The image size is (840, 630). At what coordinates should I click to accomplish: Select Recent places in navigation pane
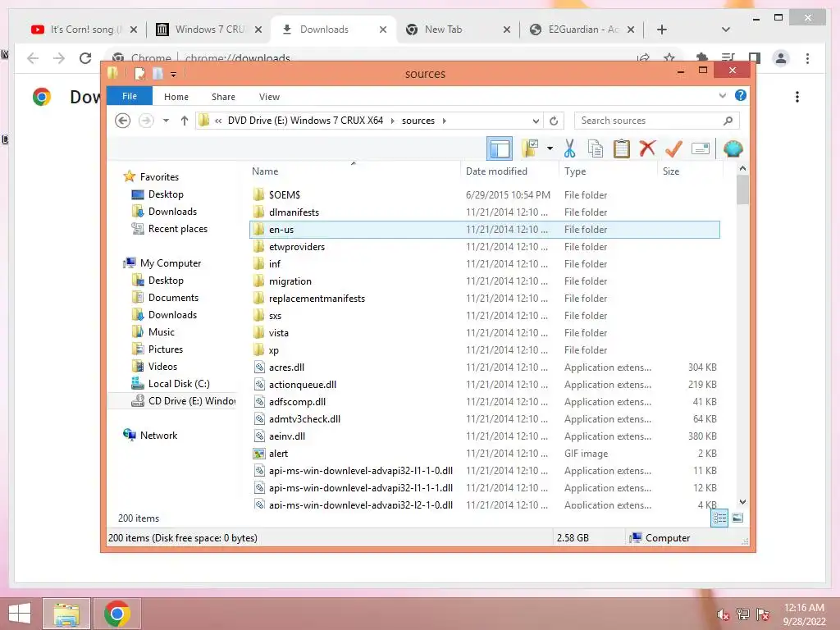[x=178, y=229]
